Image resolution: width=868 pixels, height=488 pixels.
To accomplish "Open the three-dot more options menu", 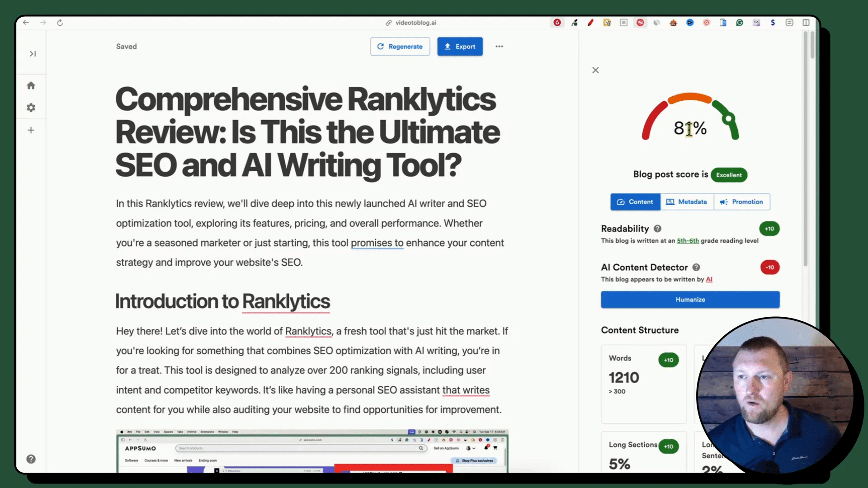I will (x=499, y=47).
